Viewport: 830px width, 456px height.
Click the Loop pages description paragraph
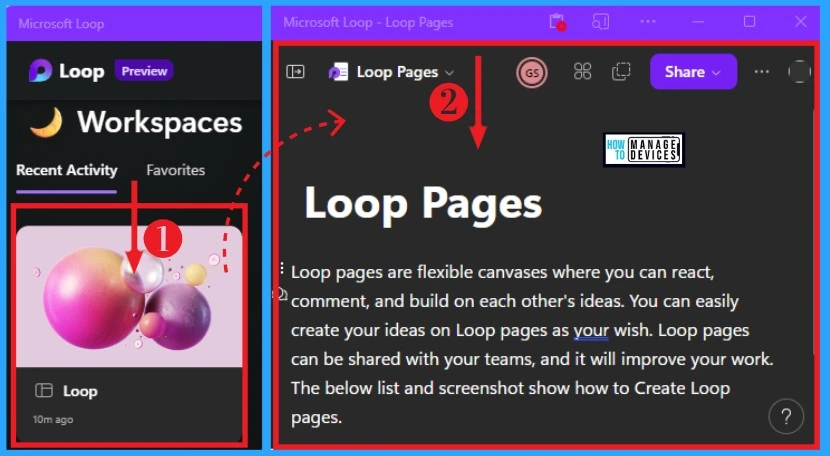532,345
